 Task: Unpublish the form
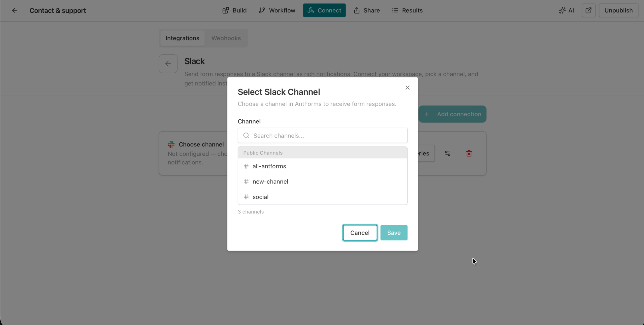tap(618, 10)
